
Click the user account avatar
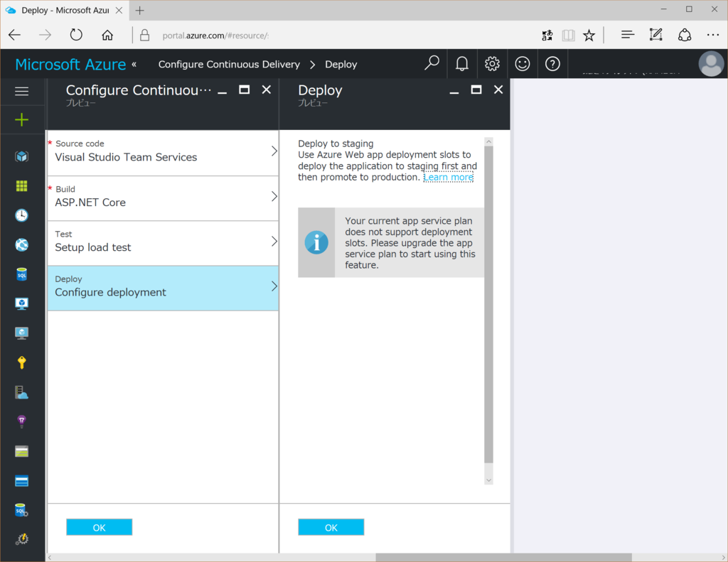(x=711, y=63)
